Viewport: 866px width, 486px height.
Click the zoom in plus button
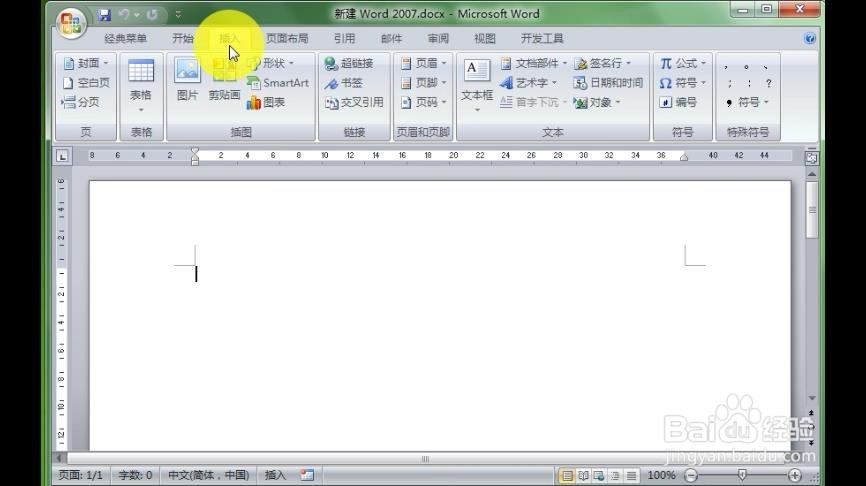(795, 475)
